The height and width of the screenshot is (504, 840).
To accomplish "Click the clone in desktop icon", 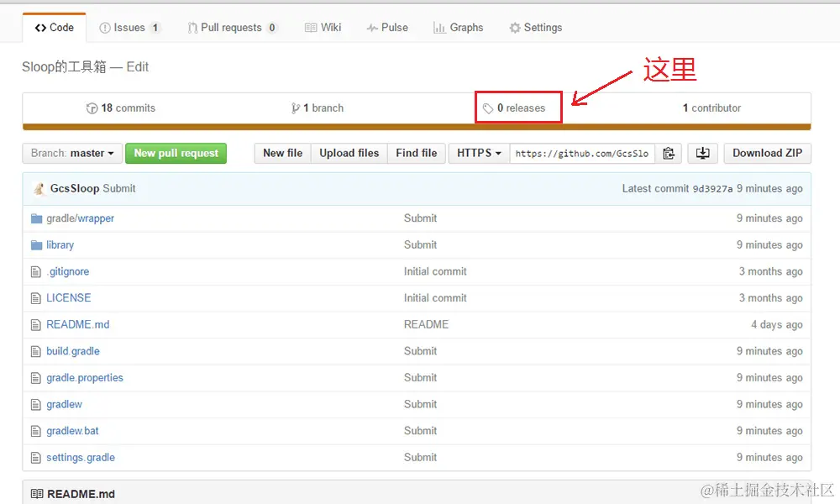I will point(702,153).
